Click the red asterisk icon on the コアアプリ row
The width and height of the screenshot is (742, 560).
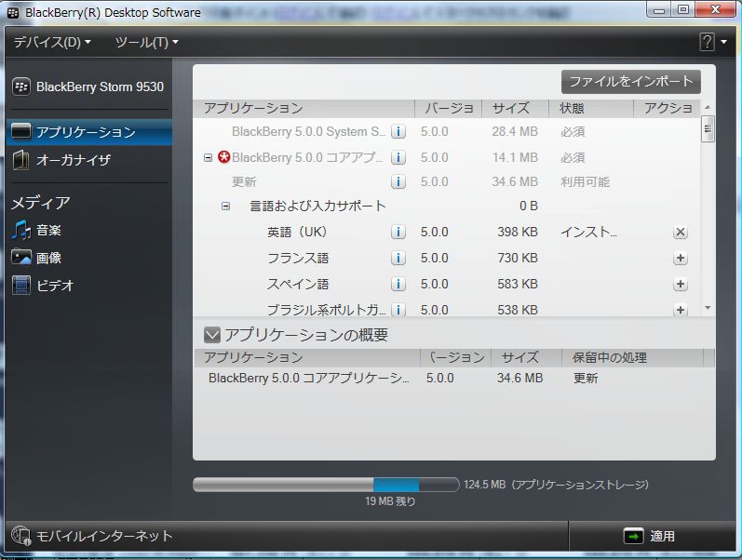coord(223,156)
